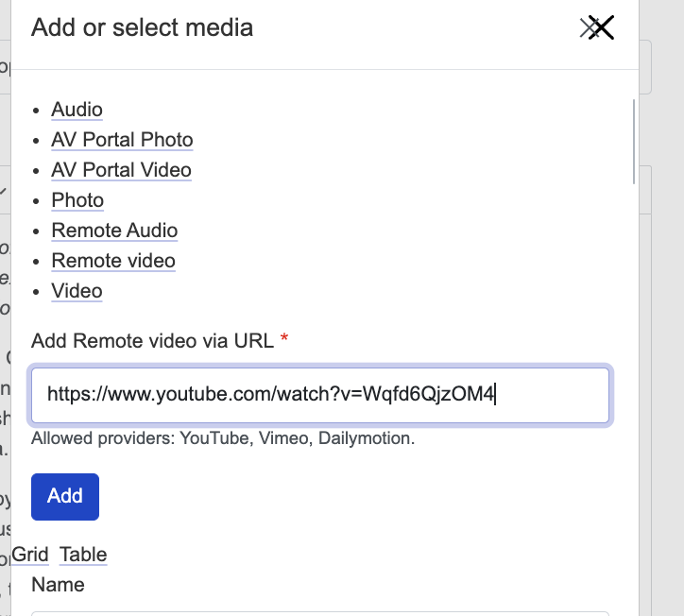Switch to the Photo media type

(x=77, y=200)
